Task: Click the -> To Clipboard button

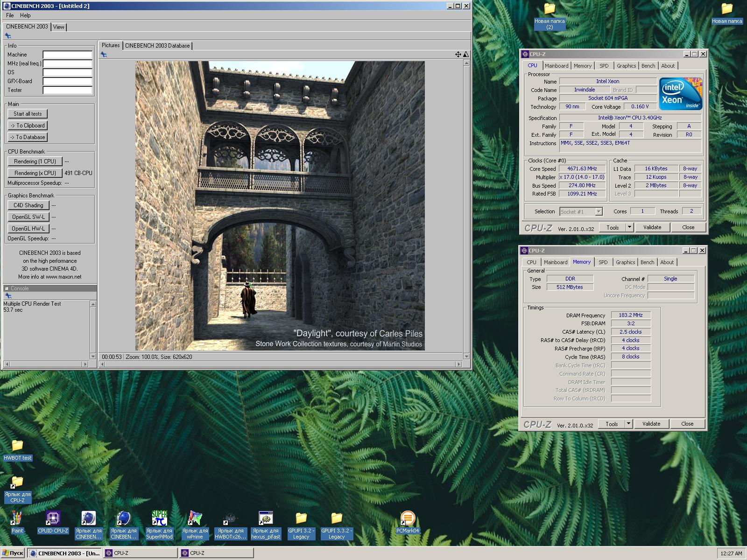Action: [28, 126]
